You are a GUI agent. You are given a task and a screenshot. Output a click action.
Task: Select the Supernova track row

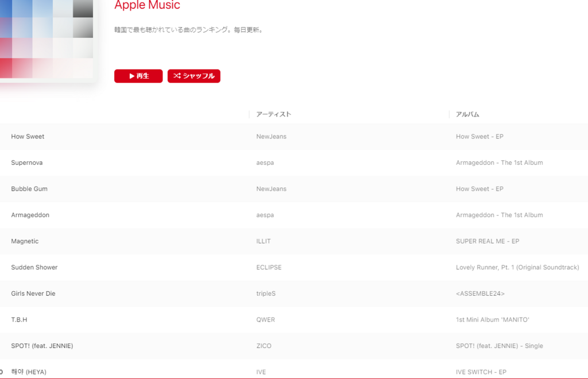click(x=26, y=163)
